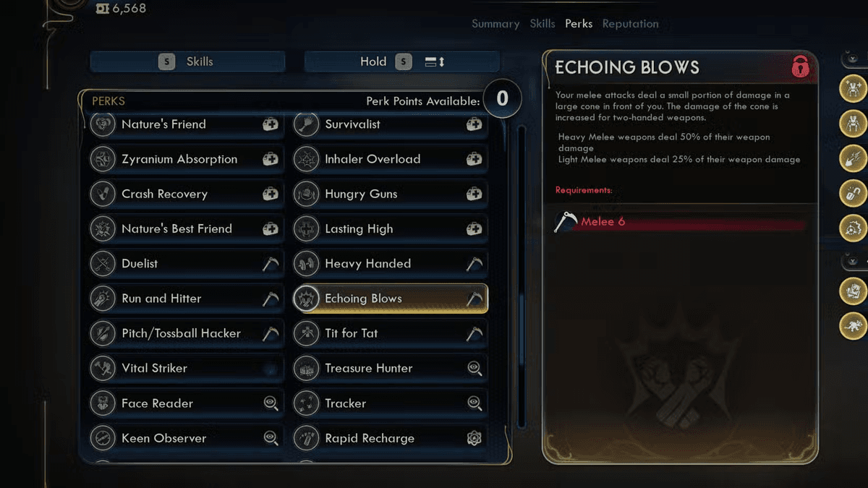Click the red lock icon on Echoing Blows
Viewport: 868px width, 488px height.
click(799, 67)
